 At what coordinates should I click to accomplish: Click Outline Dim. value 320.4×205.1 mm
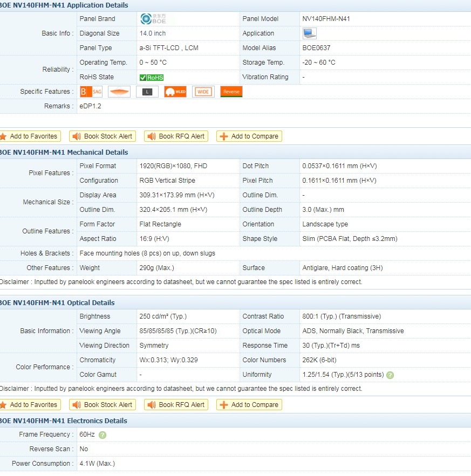tap(173, 210)
